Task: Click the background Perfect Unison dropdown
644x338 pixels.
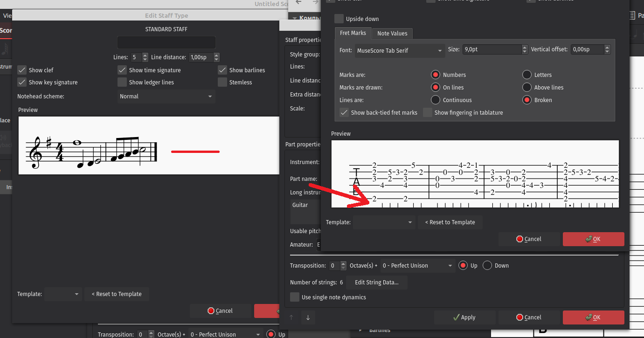Action: click(225, 334)
